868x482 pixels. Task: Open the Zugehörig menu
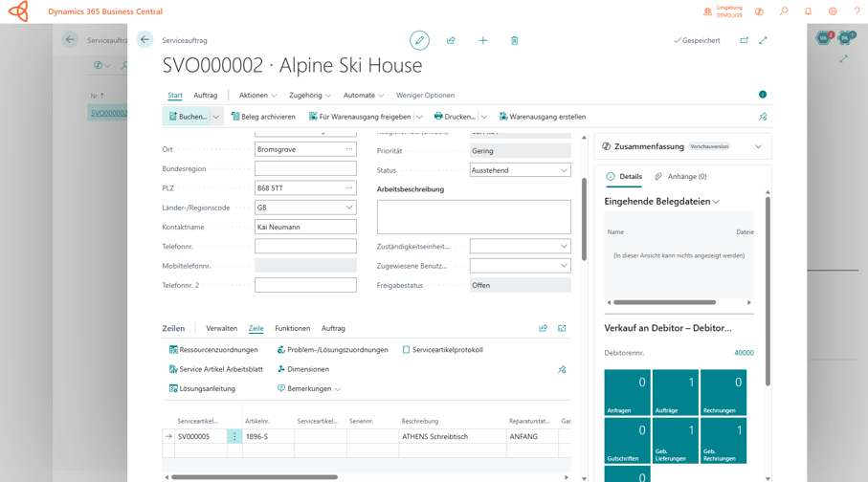[310, 96]
